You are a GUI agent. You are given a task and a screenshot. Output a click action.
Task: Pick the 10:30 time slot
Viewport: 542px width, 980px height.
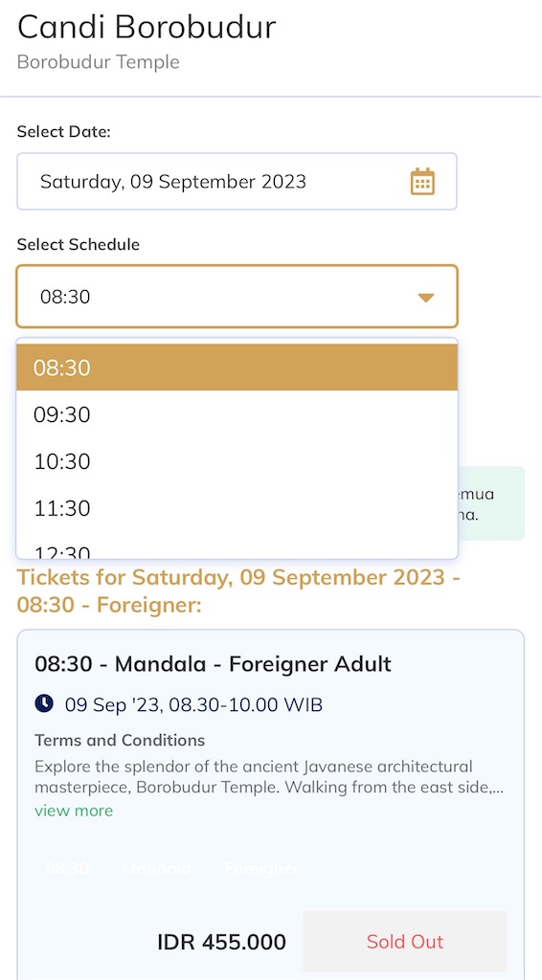(237, 461)
